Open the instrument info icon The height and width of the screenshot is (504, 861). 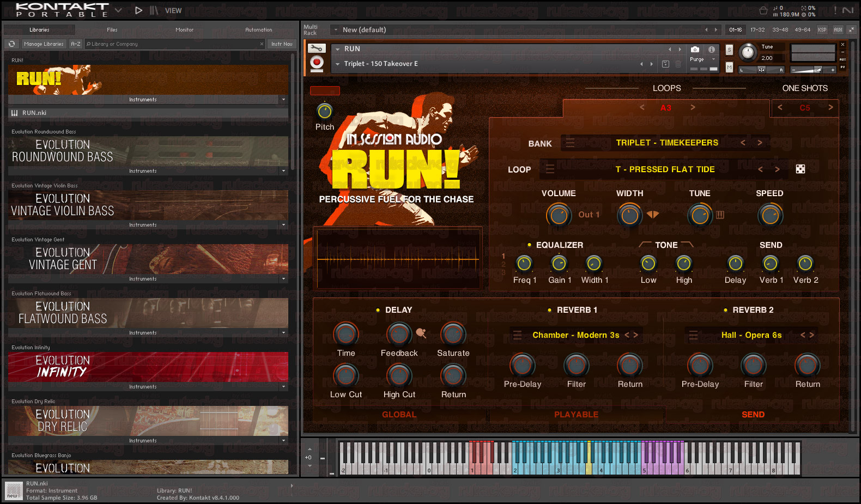click(x=712, y=49)
